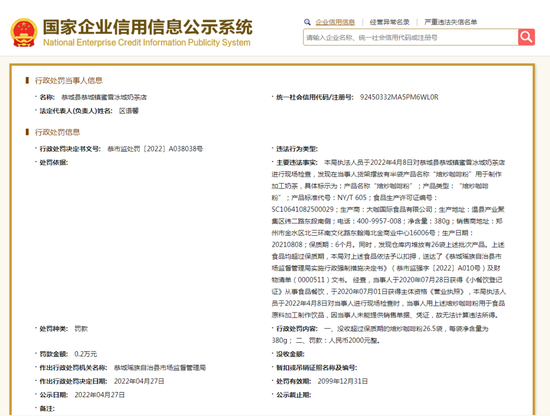Focus the enterprise name search input
The image size is (550, 416).
410,37
